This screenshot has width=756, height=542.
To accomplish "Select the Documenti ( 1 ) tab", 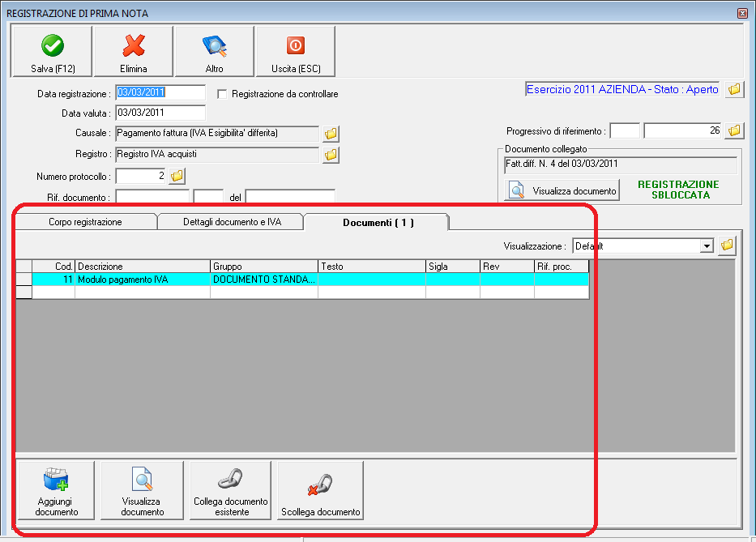I will pos(378,222).
